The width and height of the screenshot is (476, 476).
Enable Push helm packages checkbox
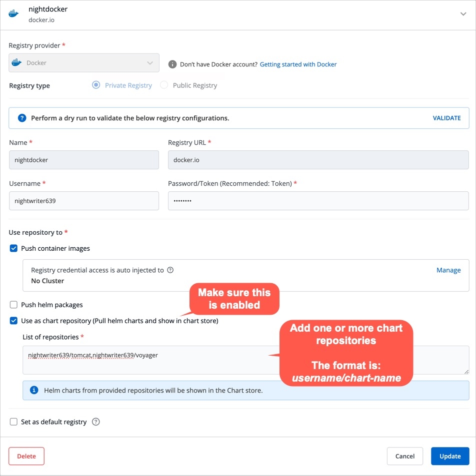click(x=14, y=305)
